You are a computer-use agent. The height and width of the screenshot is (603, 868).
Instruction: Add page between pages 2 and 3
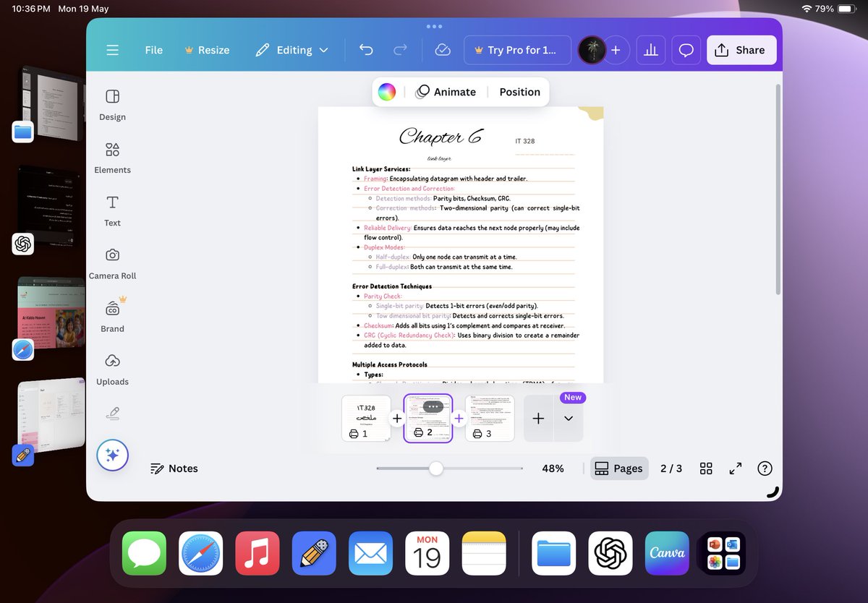point(459,418)
